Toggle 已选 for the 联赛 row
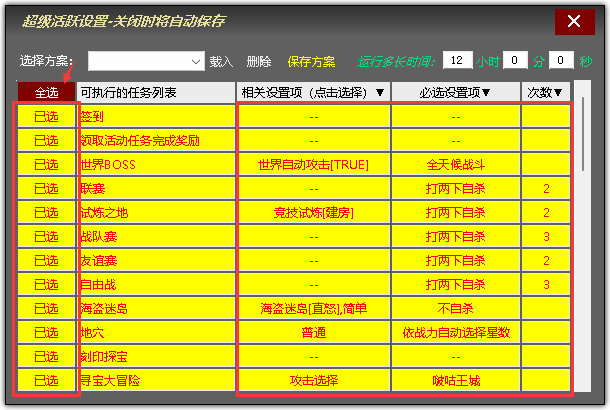 (x=46, y=189)
